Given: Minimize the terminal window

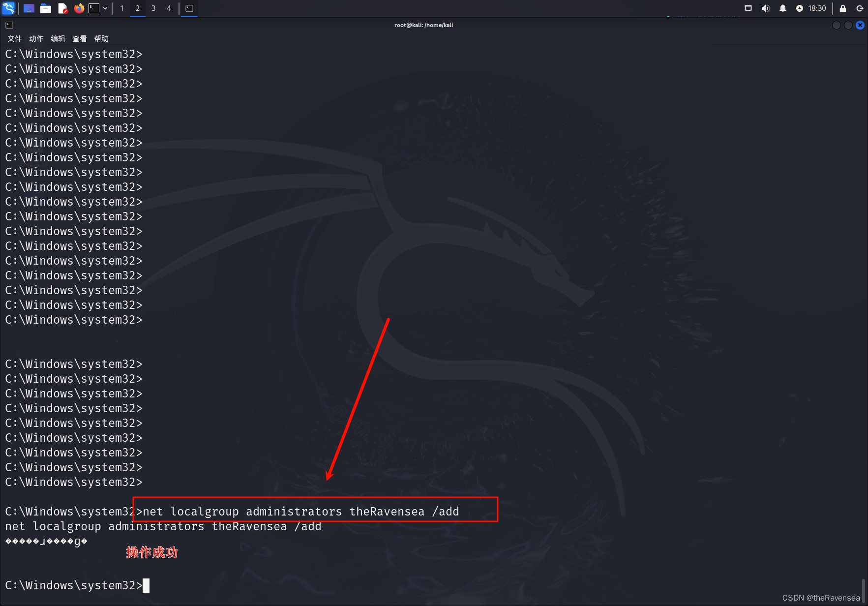Looking at the screenshot, I should pos(836,25).
